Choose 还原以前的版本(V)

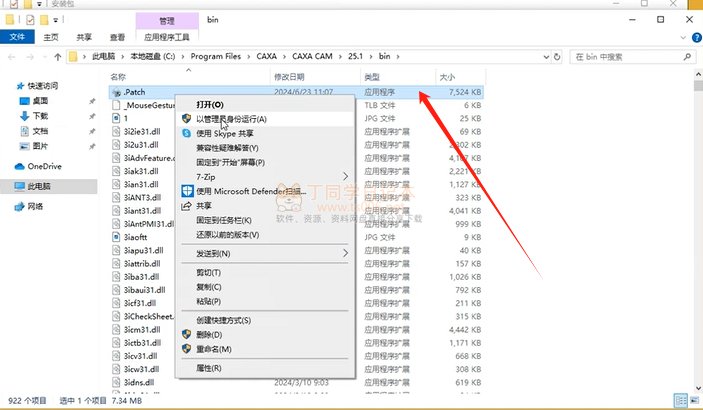[227, 235]
